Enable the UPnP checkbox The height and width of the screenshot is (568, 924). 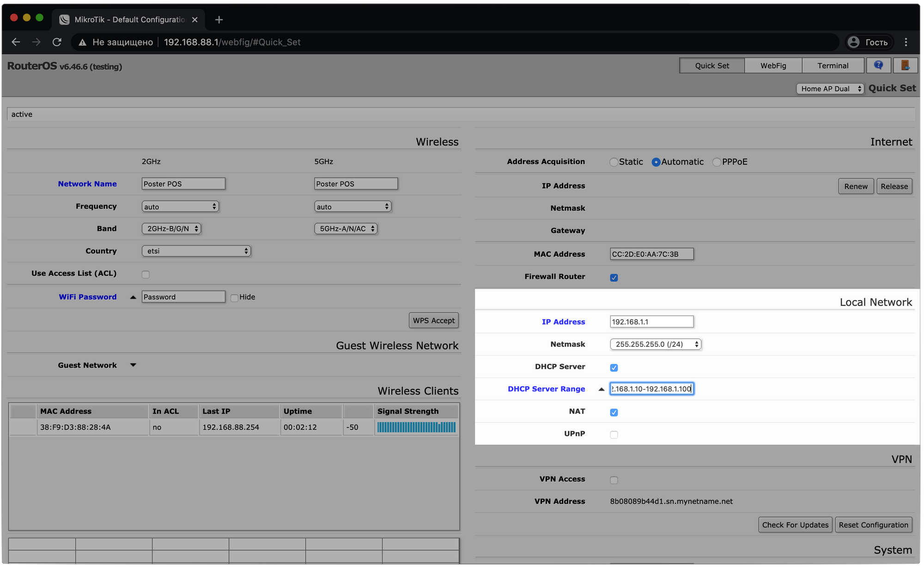[613, 435]
